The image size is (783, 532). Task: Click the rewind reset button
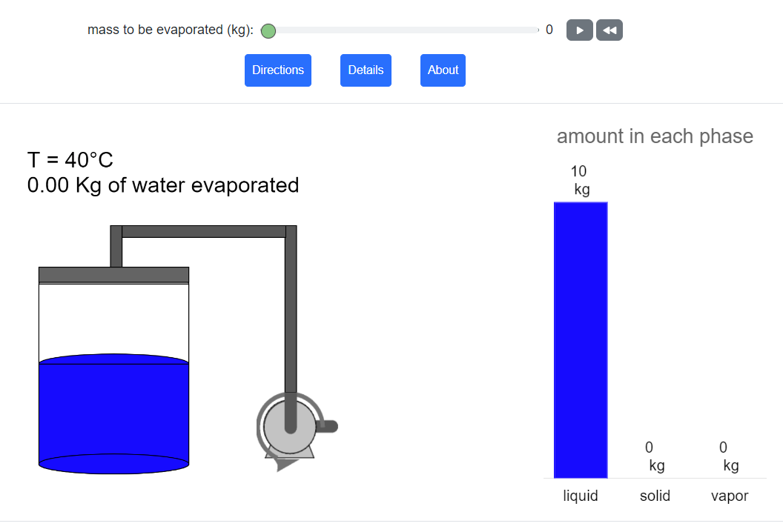(609, 30)
